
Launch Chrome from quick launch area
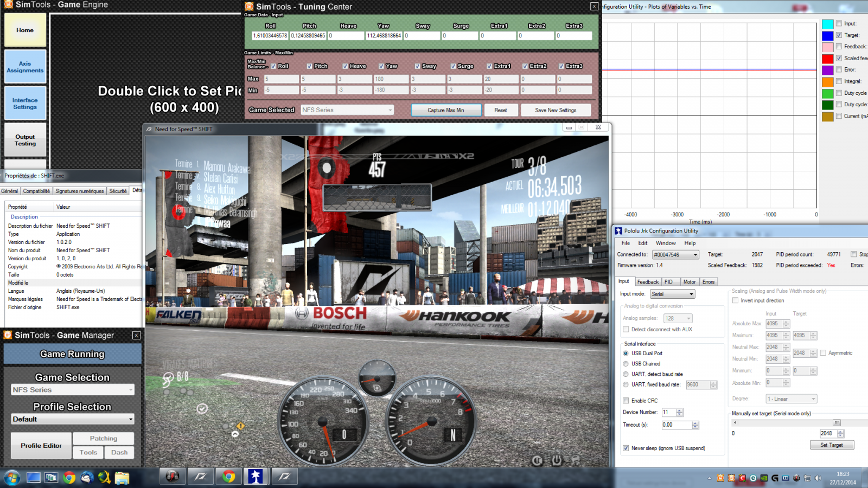click(x=69, y=478)
